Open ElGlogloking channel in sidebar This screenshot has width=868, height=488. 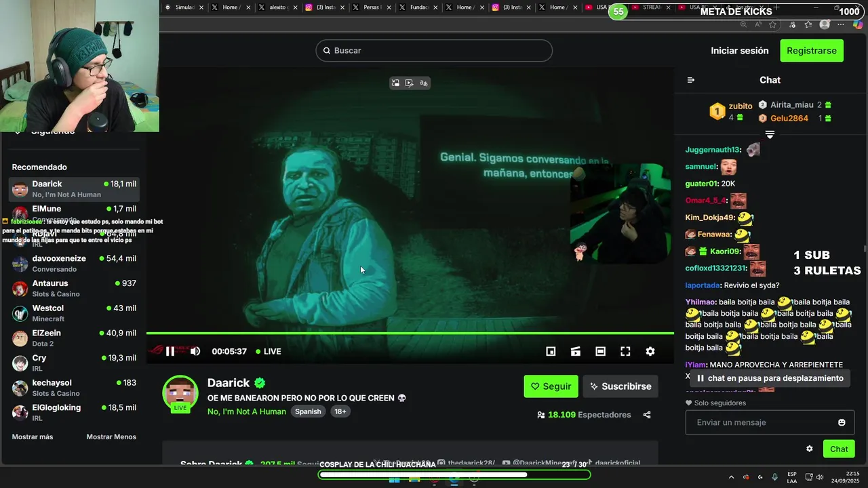(74, 413)
